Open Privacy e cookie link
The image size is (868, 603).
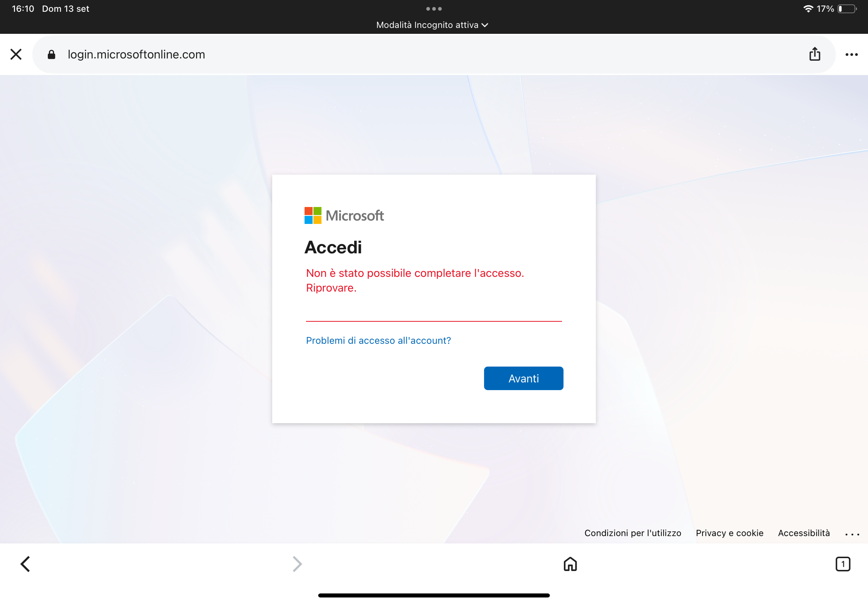click(x=729, y=533)
